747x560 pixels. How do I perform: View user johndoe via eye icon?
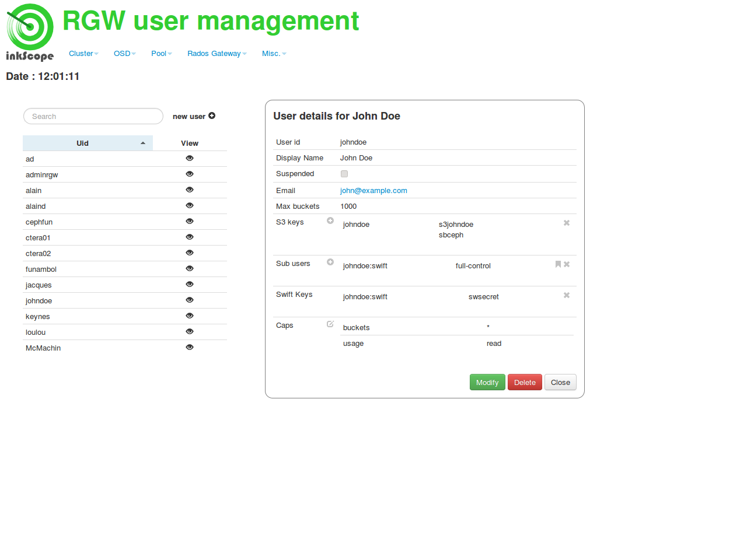point(190,300)
